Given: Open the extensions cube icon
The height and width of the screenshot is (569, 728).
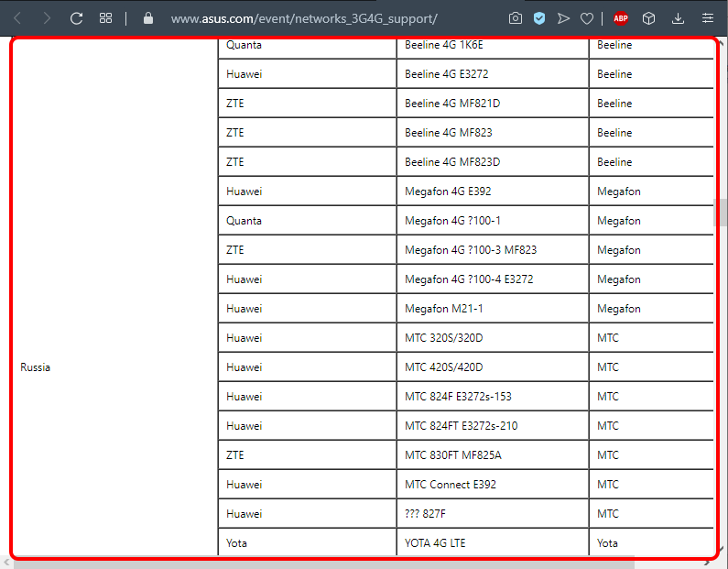Looking at the screenshot, I should tap(648, 18).
